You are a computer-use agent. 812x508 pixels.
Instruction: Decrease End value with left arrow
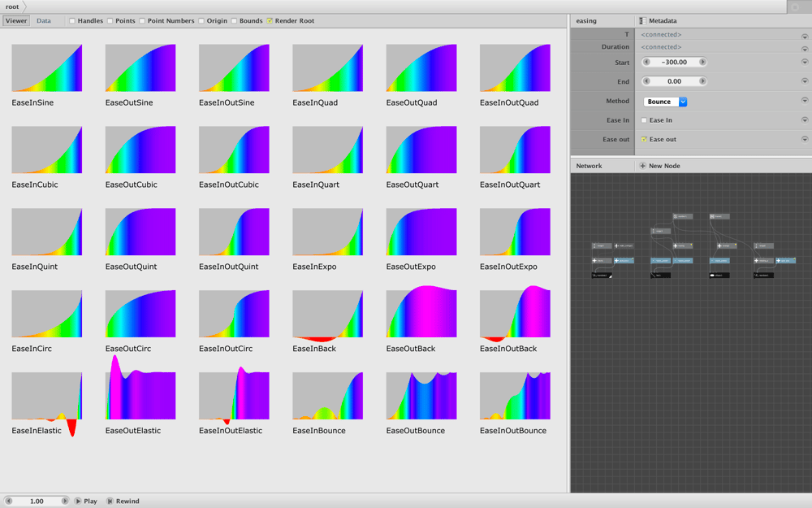(x=646, y=80)
